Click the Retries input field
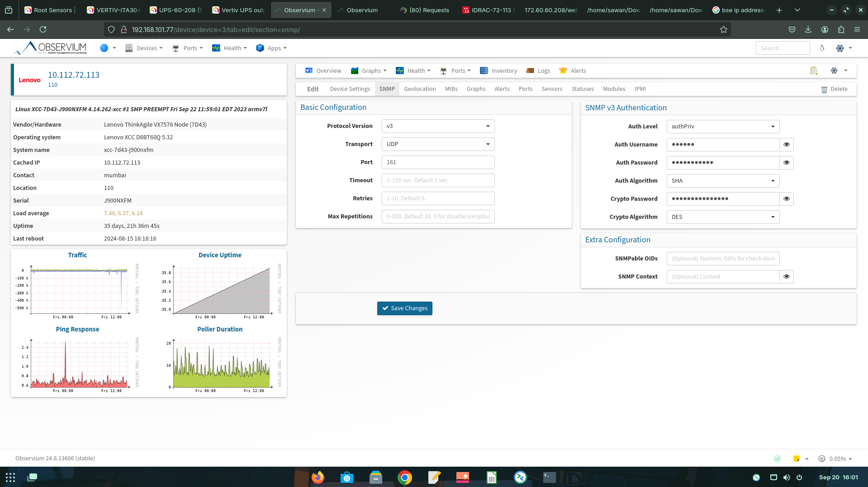 pos(438,199)
